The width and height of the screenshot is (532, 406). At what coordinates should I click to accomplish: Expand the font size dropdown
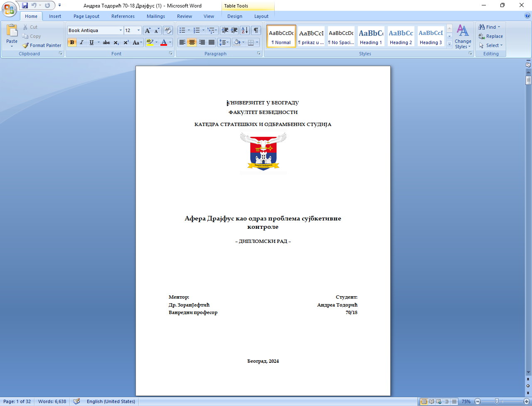(x=138, y=30)
